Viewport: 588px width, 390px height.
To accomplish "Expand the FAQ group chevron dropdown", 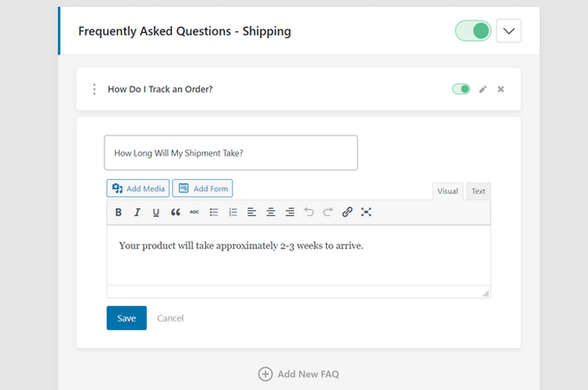I will tap(508, 31).
